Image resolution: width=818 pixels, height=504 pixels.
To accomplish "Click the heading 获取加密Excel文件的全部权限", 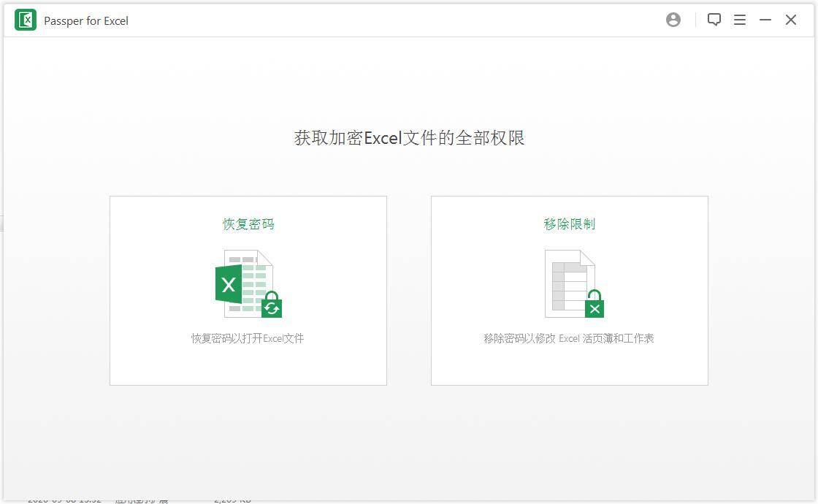I will coord(409,138).
